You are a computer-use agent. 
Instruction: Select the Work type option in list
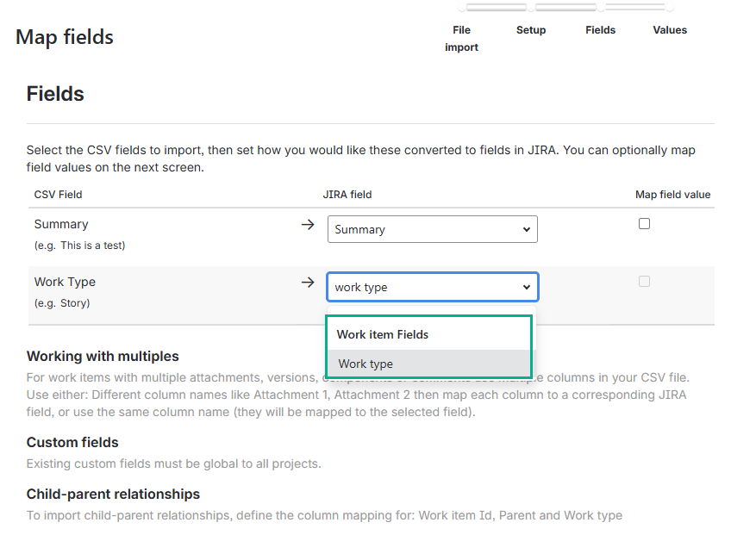[366, 364]
